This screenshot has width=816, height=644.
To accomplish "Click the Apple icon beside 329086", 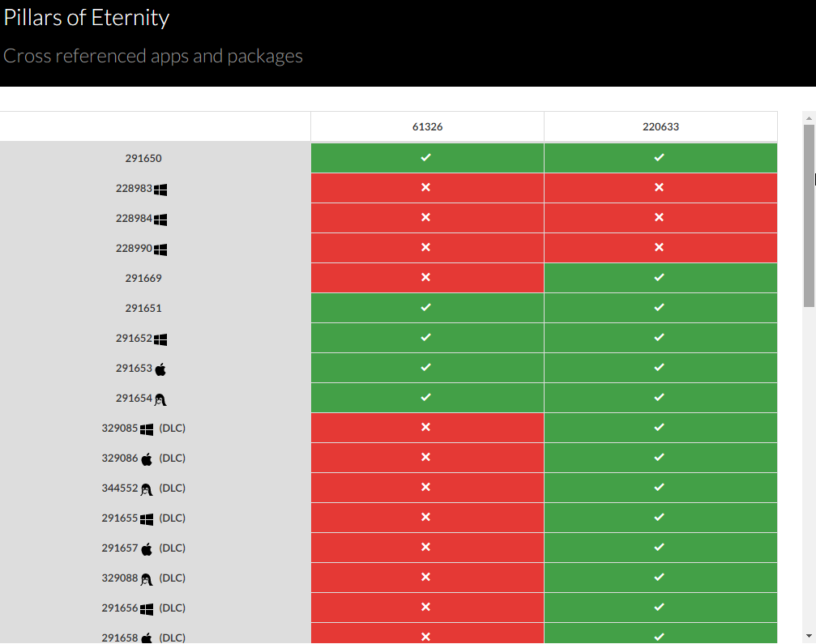I will [147, 458].
